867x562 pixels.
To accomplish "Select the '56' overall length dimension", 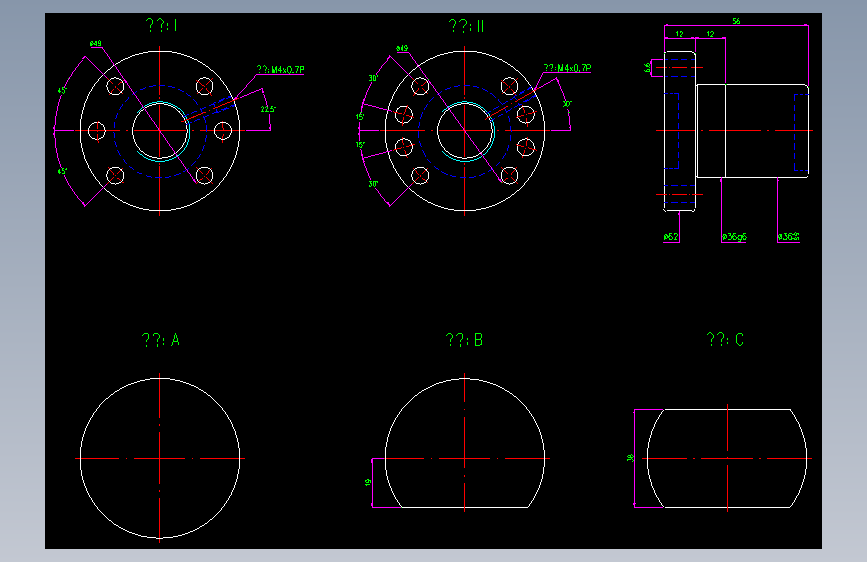I will tap(737, 21).
